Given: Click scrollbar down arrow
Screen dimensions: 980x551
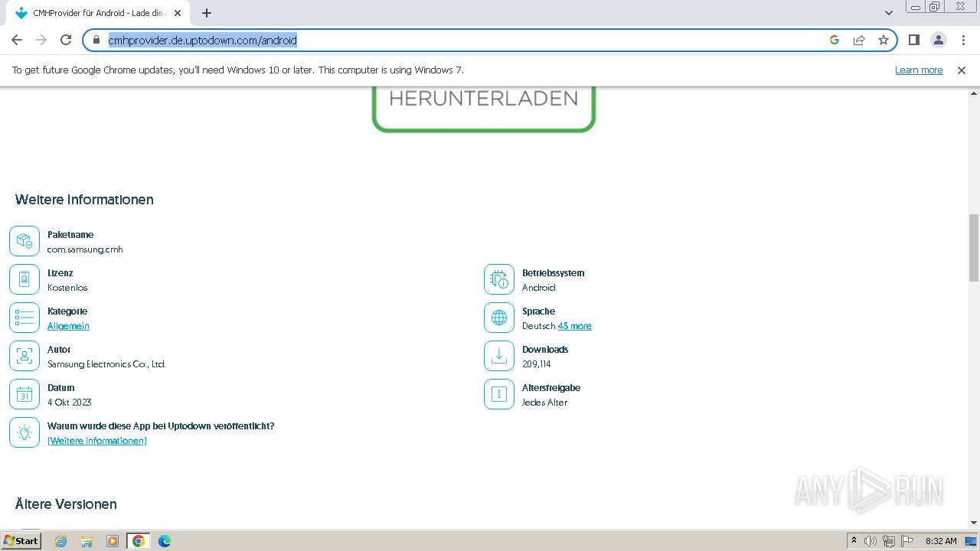Looking at the screenshot, I should [974, 523].
